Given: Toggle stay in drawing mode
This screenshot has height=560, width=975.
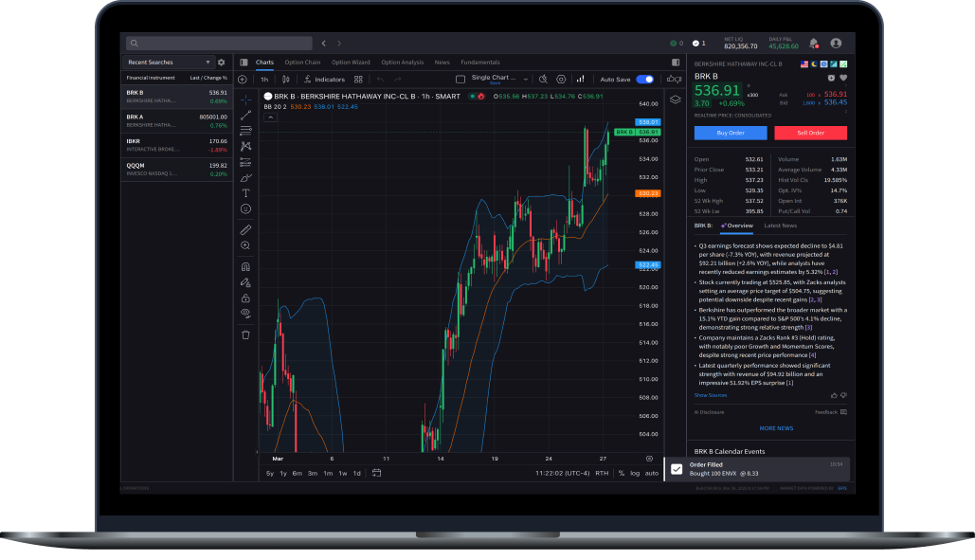Looking at the screenshot, I should 245,282.
